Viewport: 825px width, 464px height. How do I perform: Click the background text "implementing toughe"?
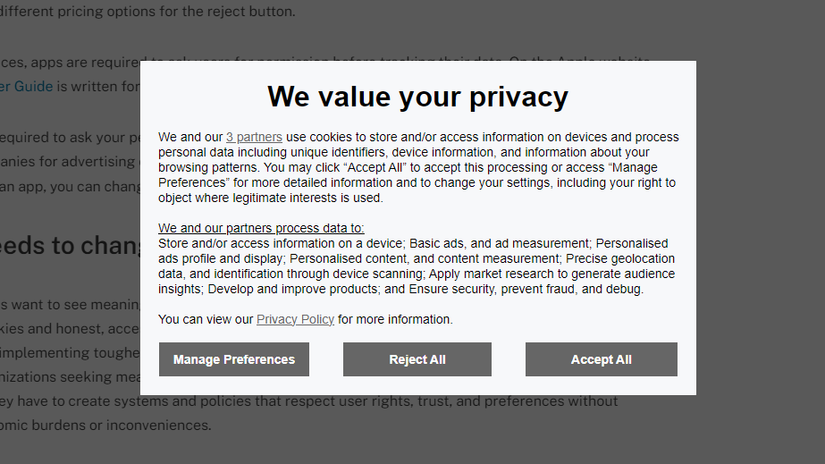[70, 352]
